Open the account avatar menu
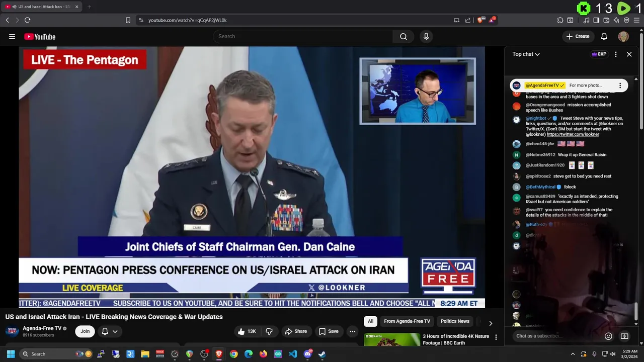This screenshot has height=362, width=644. [623, 36]
